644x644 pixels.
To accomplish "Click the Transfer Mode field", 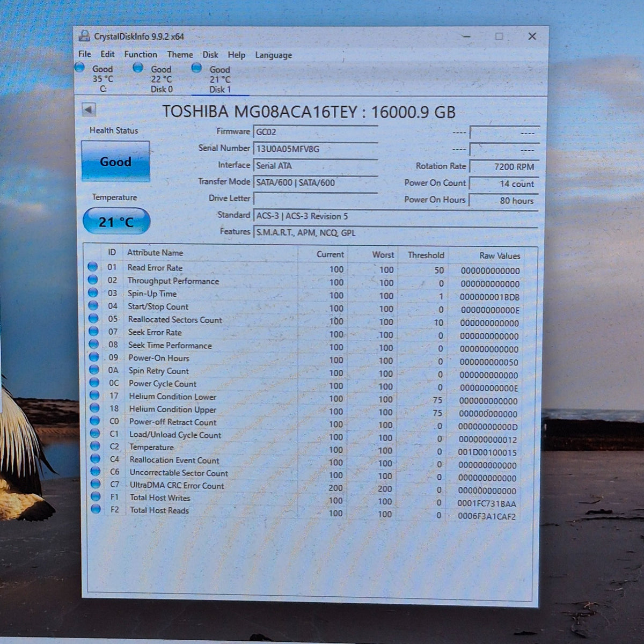I will pyautogui.click(x=315, y=182).
